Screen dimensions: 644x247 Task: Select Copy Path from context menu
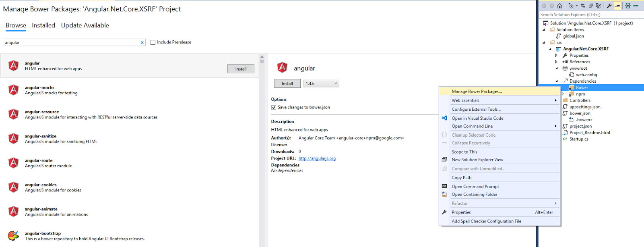(x=500, y=177)
